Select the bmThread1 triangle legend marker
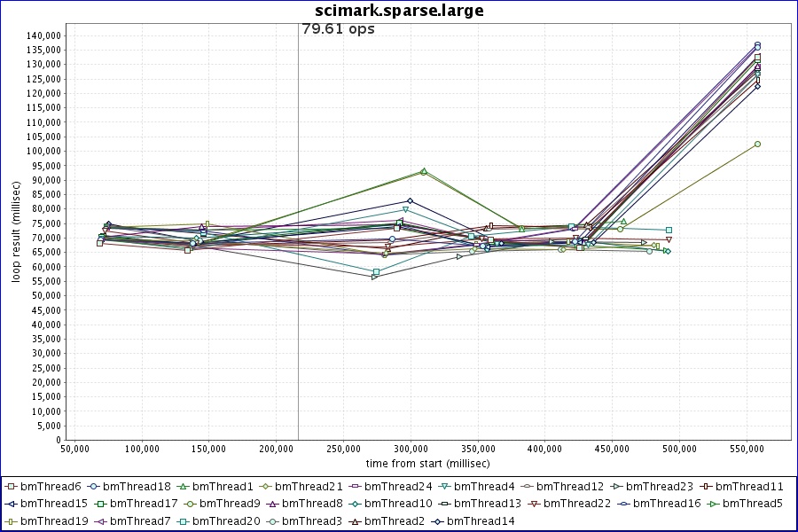 coord(183,486)
